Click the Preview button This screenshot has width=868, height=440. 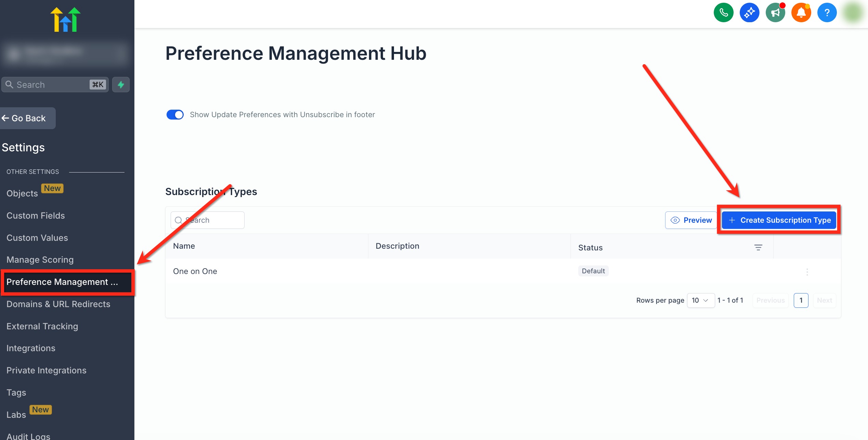click(x=691, y=220)
